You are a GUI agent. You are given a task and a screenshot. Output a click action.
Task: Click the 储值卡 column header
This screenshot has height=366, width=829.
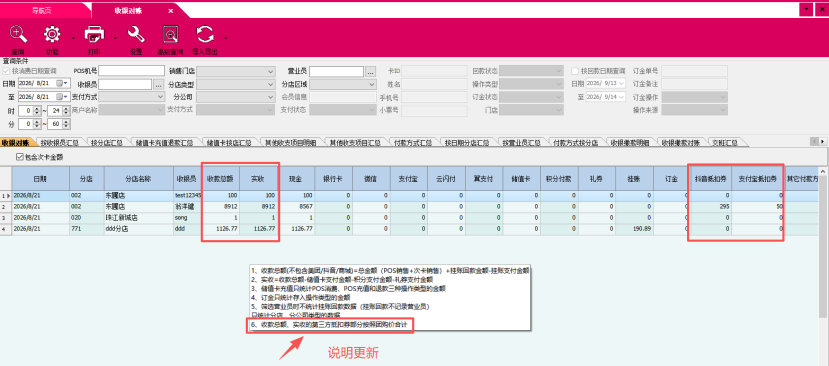[522, 179]
